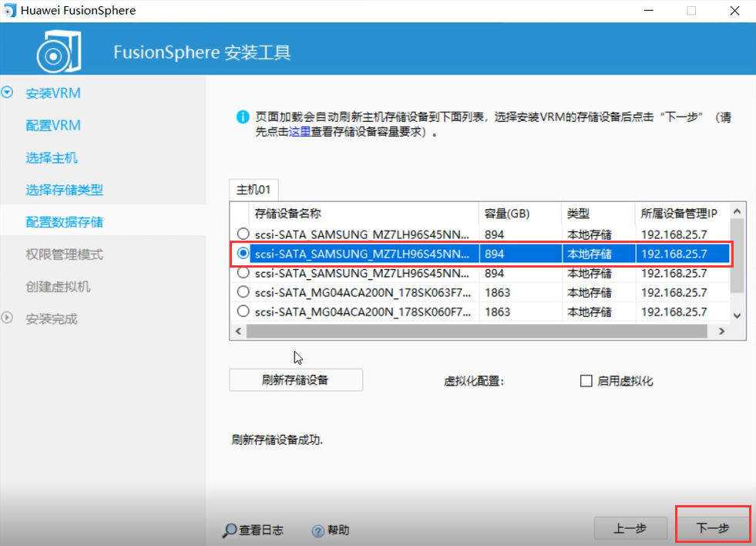The image size is (756, 546).
Task: Select the MG04ACA200N_178SK060F7 disk radio button
Action: point(243,311)
